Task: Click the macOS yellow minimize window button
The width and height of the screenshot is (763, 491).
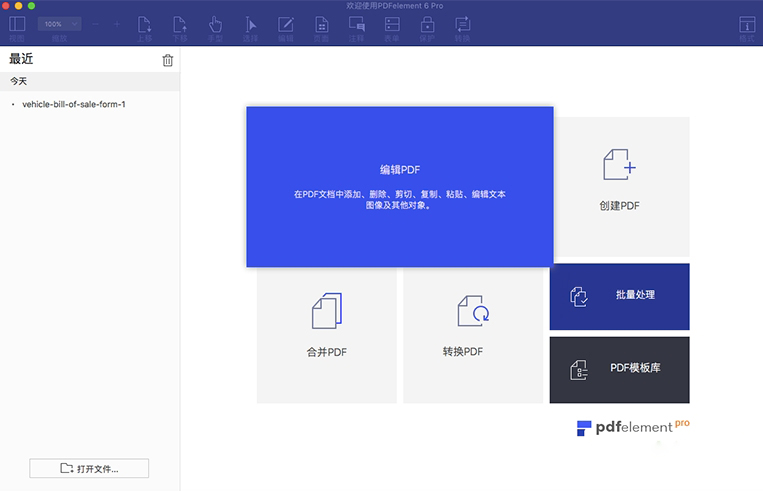Action: pyautogui.click(x=18, y=6)
